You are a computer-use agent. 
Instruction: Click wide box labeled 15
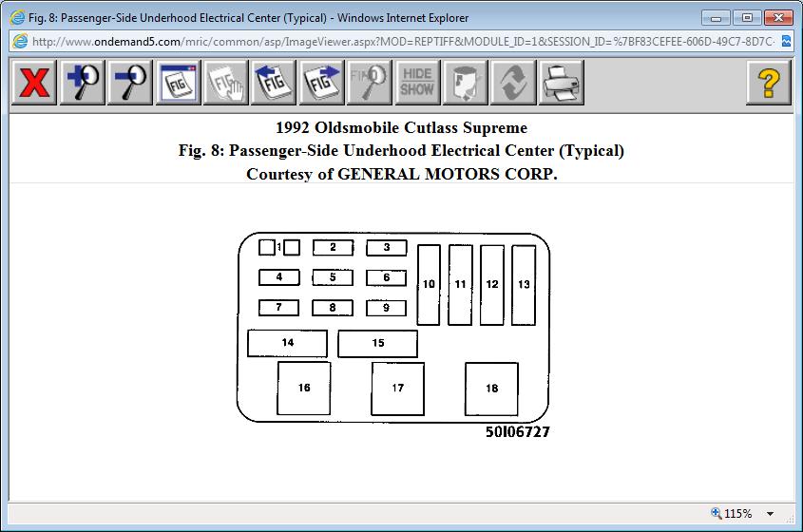(378, 343)
